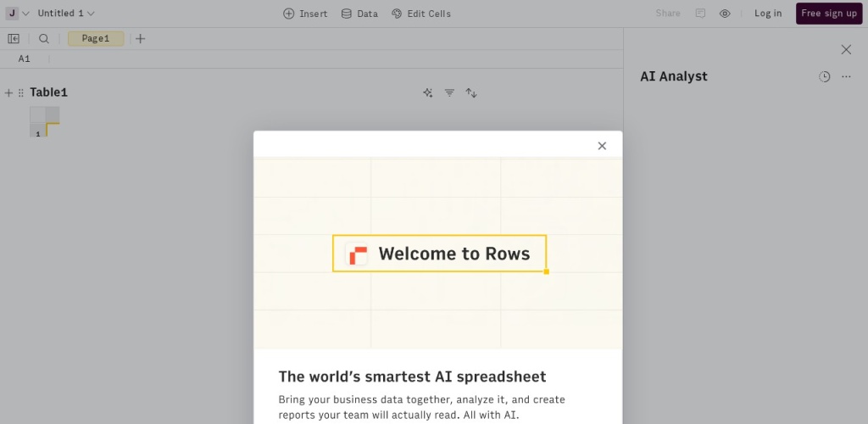
Task: Add a new page with plus icon
Action: (x=141, y=38)
